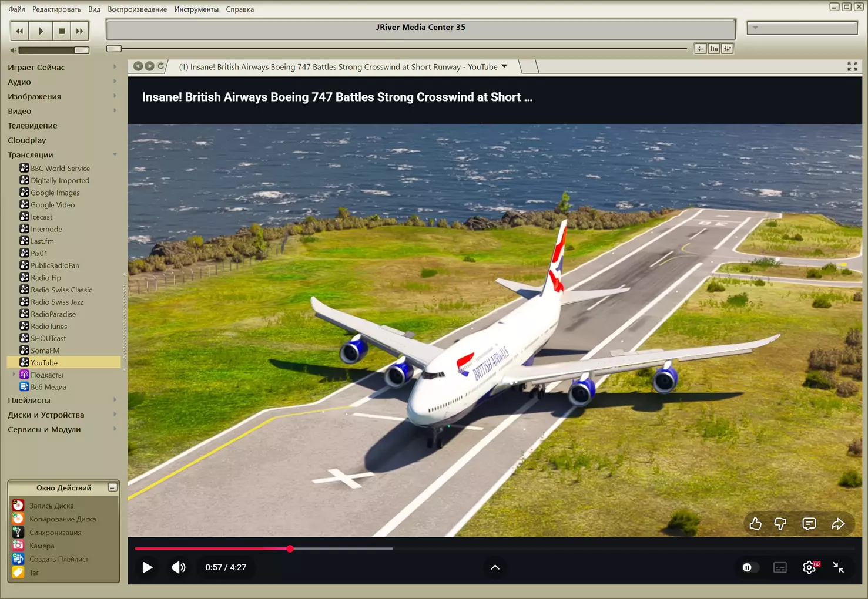Open the spectrum visualizer bars button
The height and width of the screenshot is (599, 868).
coord(714,49)
